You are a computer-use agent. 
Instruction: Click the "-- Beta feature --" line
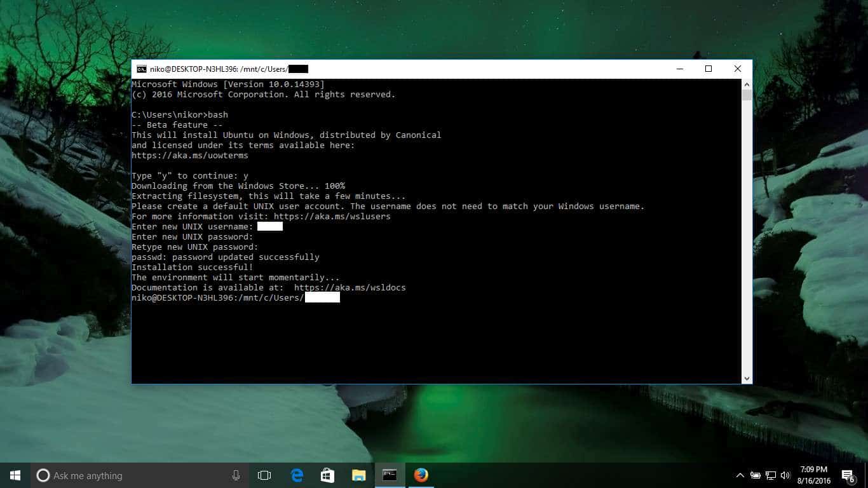[177, 125]
